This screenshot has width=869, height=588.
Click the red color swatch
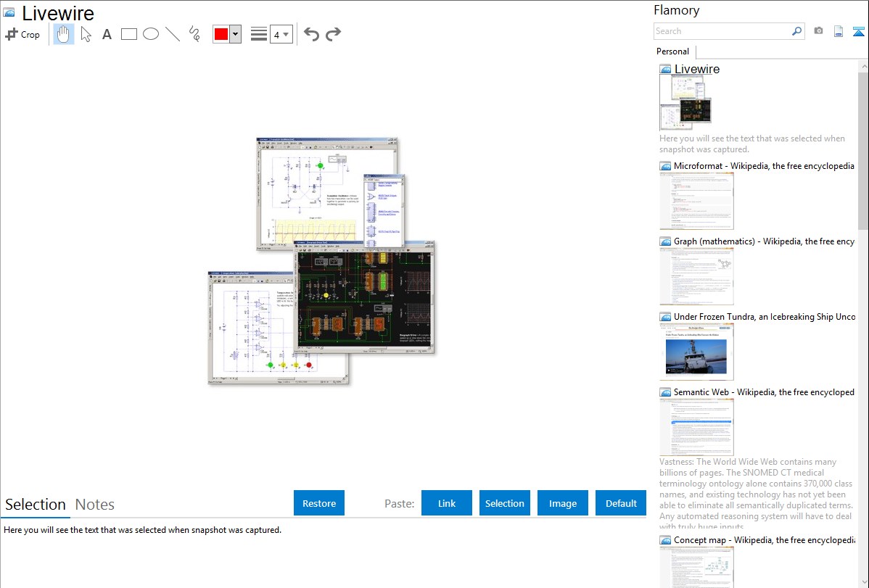[221, 34]
